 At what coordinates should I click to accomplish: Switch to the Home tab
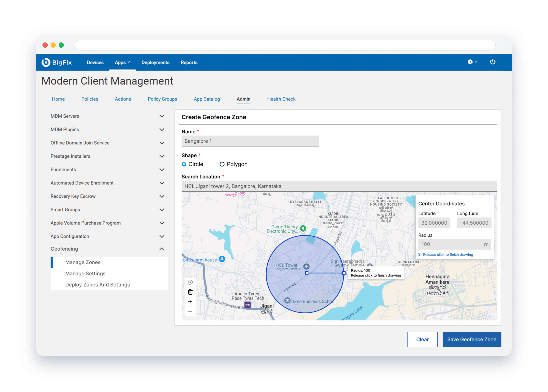coord(58,99)
